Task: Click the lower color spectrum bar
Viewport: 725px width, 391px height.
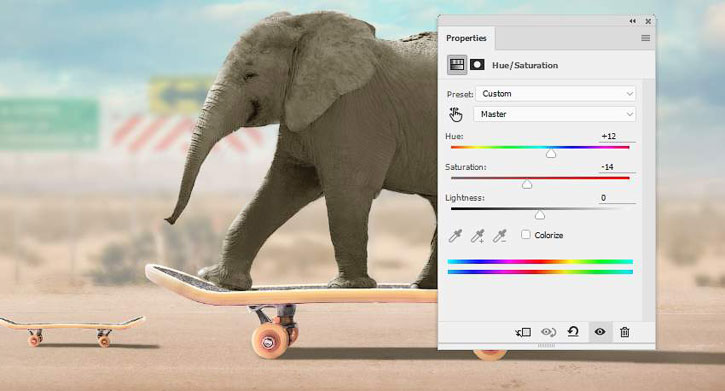Action: (x=540, y=272)
